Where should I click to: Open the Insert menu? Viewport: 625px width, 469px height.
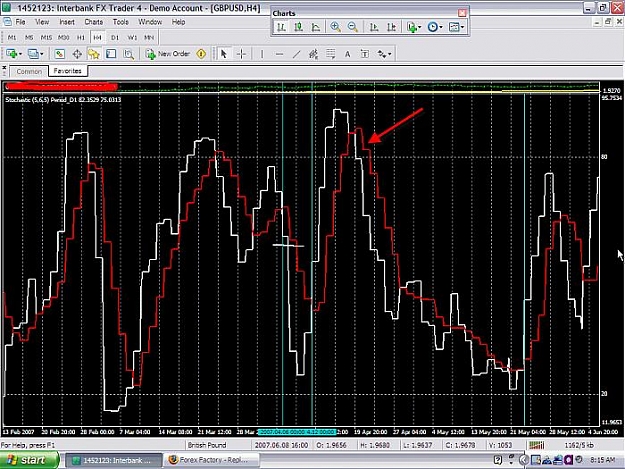[x=67, y=22]
